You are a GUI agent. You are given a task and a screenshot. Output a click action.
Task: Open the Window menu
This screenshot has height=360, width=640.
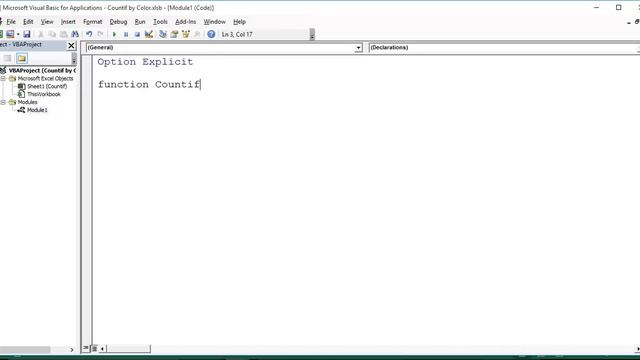pos(215,22)
